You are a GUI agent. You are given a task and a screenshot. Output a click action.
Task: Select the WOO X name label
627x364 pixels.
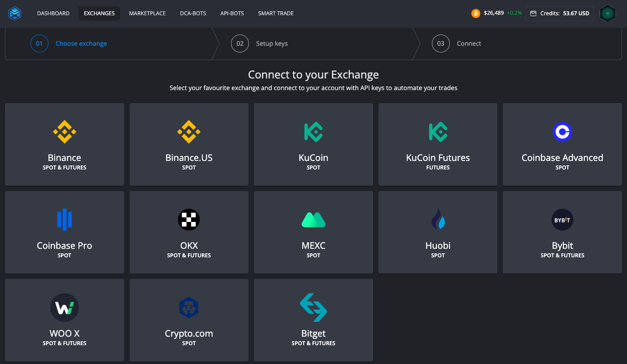click(65, 334)
